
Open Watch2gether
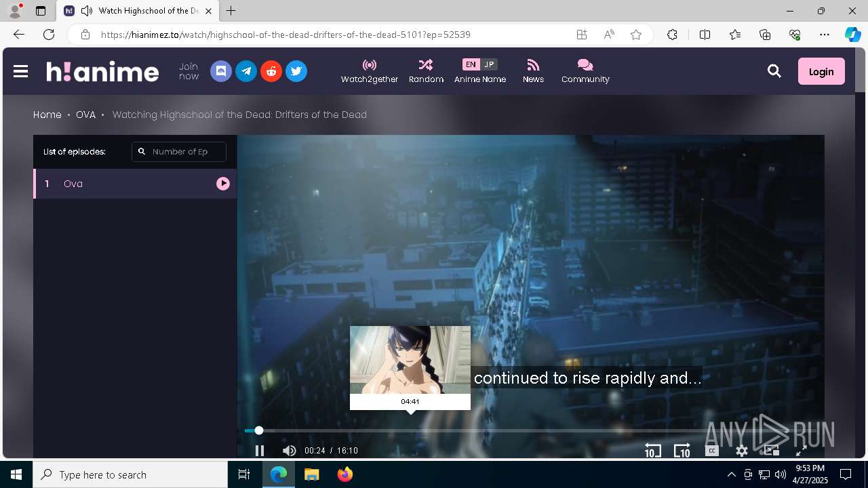[370, 71]
